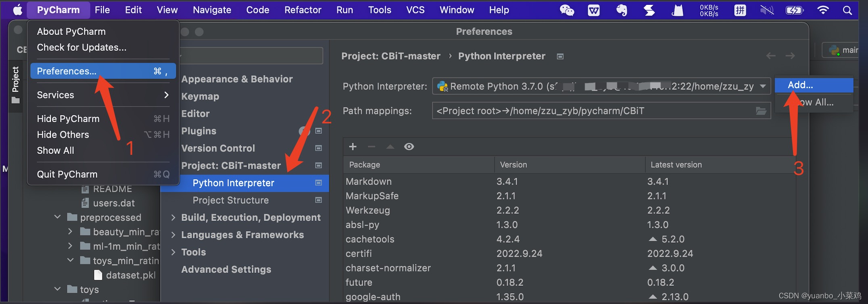Click the project-level icon next to Plugins
The width and height of the screenshot is (868, 304).
pos(319,131)
